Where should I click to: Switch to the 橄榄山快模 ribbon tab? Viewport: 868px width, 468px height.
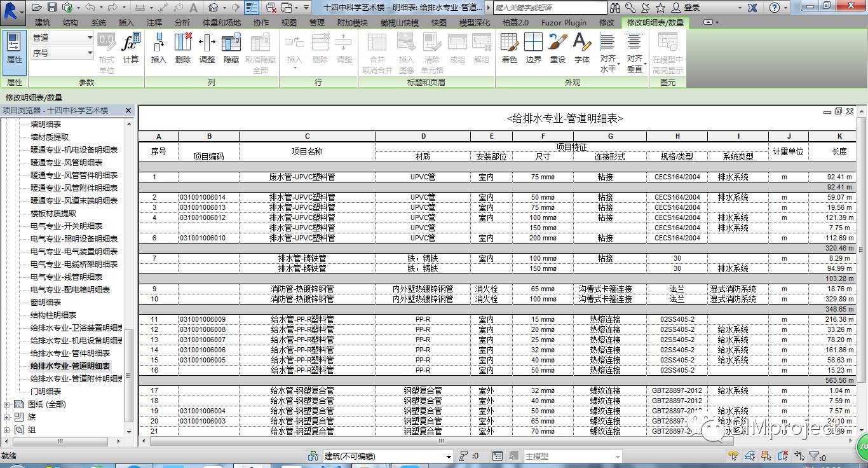point(400,22)
